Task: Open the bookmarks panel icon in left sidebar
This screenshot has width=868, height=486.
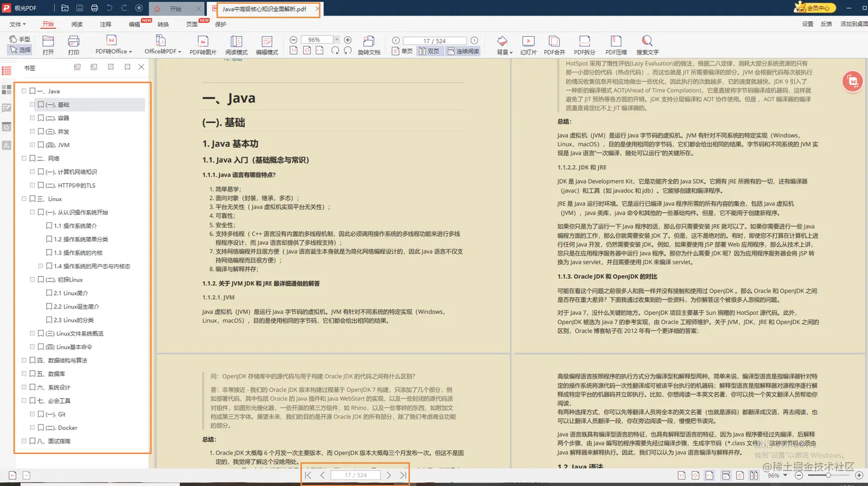Action: [x=7, y=71]
